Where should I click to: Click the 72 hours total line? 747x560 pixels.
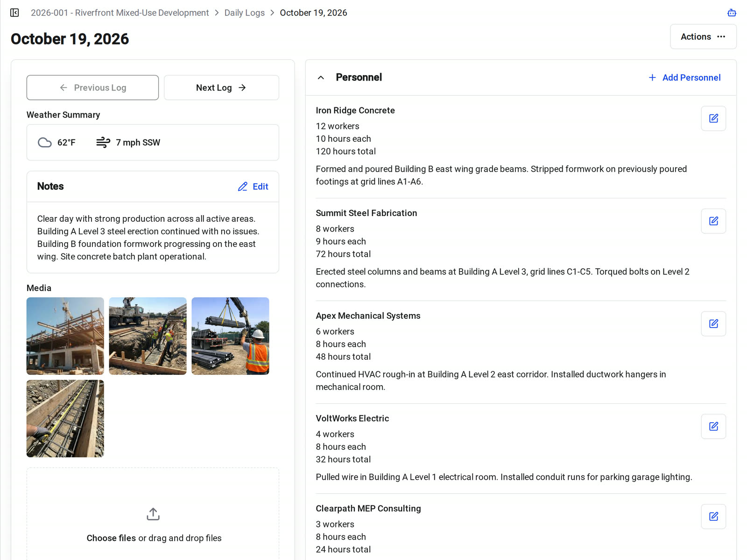pos(343,254)
